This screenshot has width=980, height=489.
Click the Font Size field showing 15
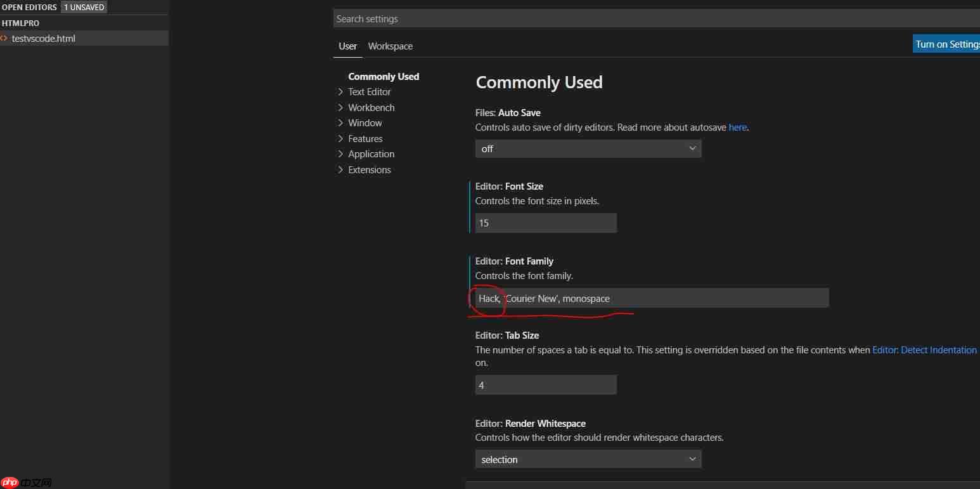(x=546, y=223)
